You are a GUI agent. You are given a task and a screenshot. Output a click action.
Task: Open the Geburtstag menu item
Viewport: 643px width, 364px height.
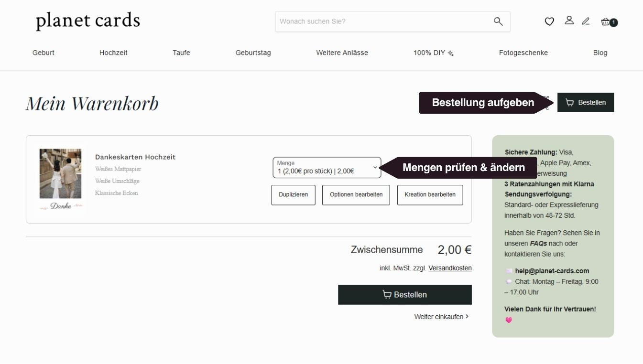point(253,53)
